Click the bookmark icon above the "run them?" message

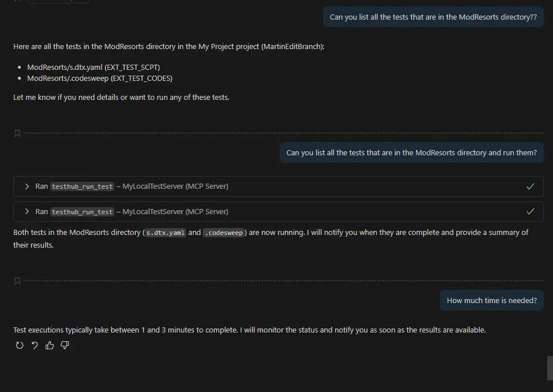17,133
